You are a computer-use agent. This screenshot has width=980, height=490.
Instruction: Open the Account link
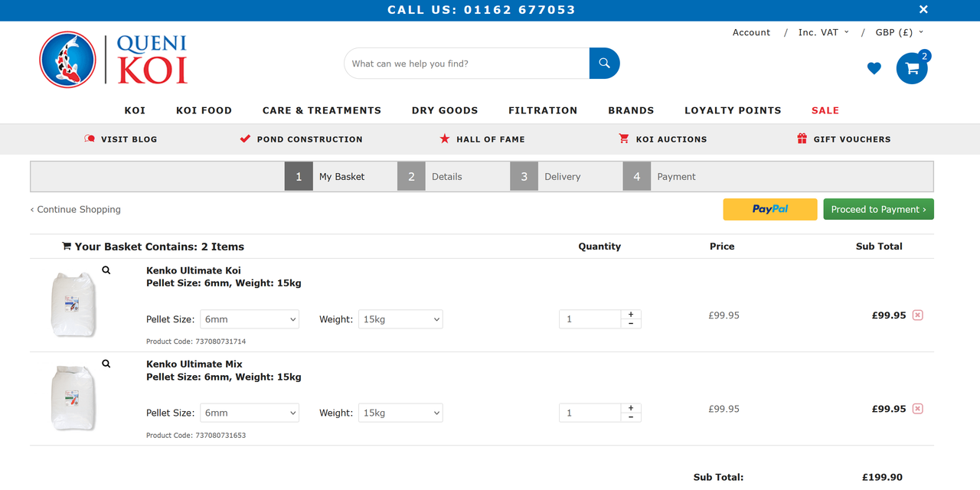pos(751,32)
